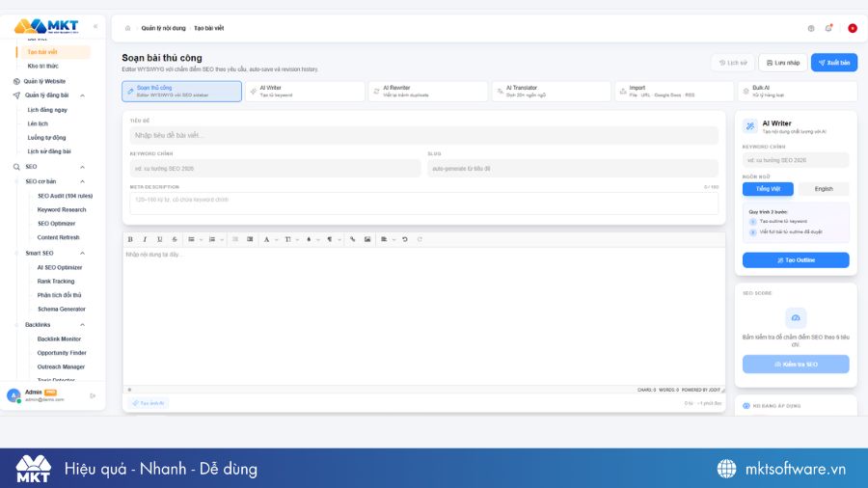
Task: Switch to AI Rewriter tab
Action: click(x=428, y=92)
